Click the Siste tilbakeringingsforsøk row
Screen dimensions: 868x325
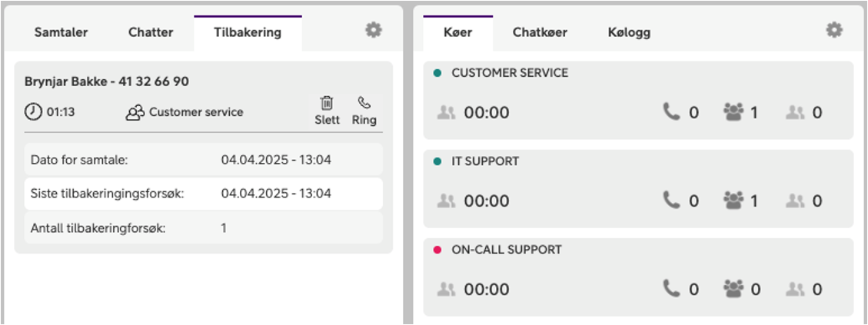[203, 194]
